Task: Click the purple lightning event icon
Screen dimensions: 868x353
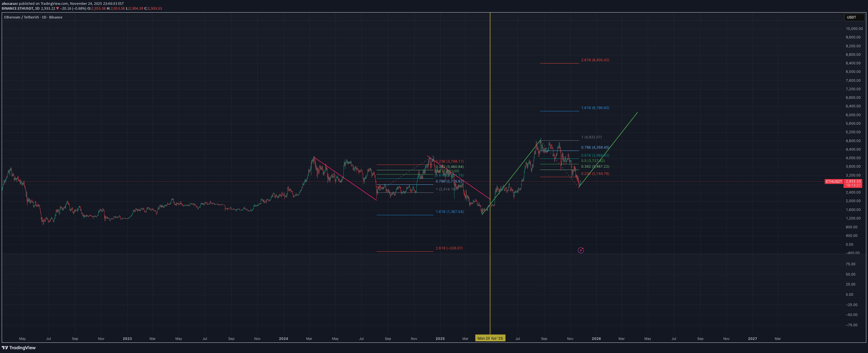Action: (581, 250)
